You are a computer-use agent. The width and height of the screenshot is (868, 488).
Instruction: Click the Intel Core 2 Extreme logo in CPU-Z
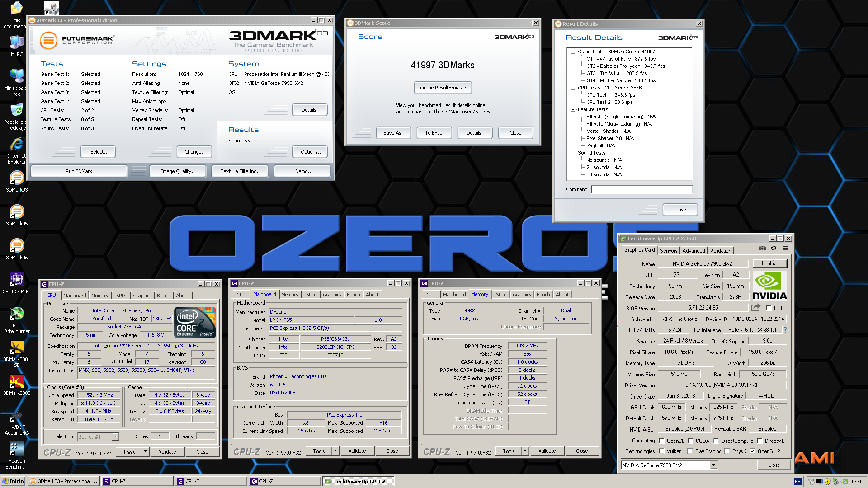(x=195, y=323)
